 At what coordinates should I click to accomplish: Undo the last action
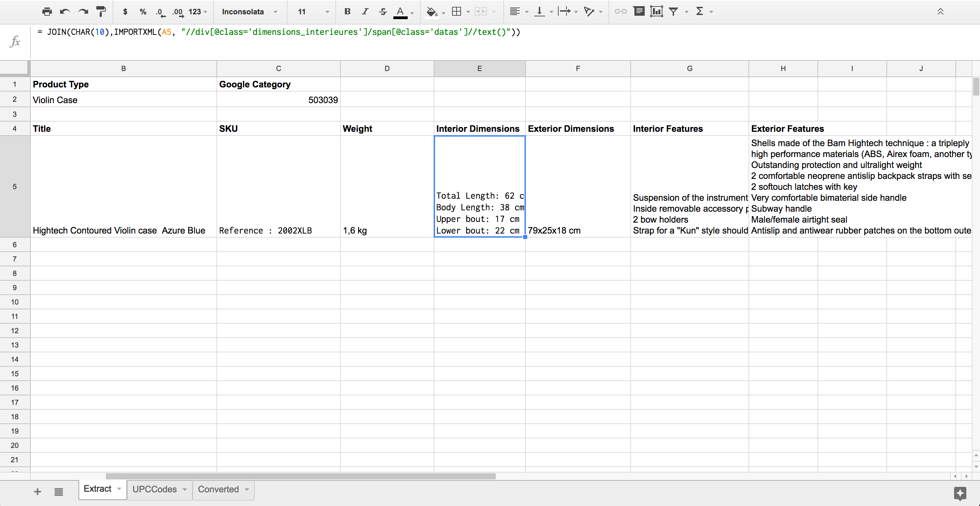click(x=65, y=12)
